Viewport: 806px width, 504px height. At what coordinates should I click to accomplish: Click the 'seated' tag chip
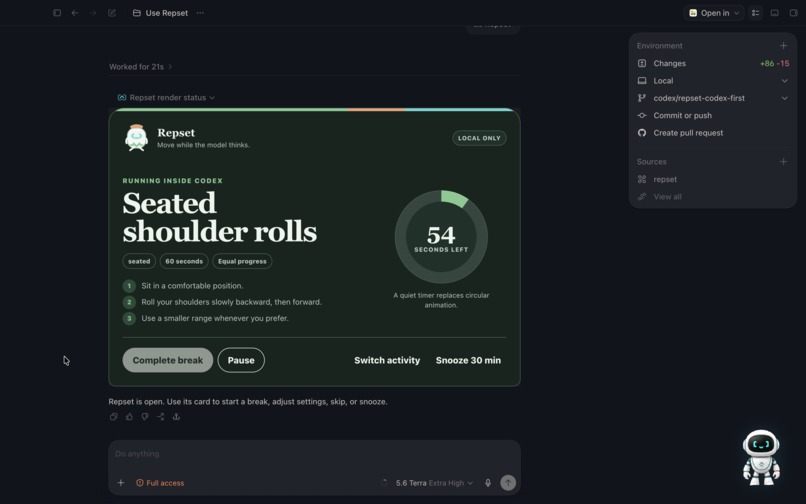point(139,261)
